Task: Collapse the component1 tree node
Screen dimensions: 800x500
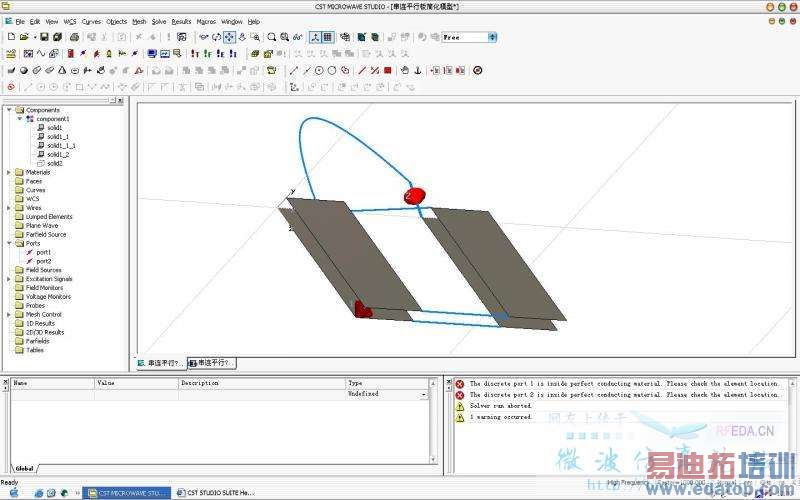Action: pos(19,118)
